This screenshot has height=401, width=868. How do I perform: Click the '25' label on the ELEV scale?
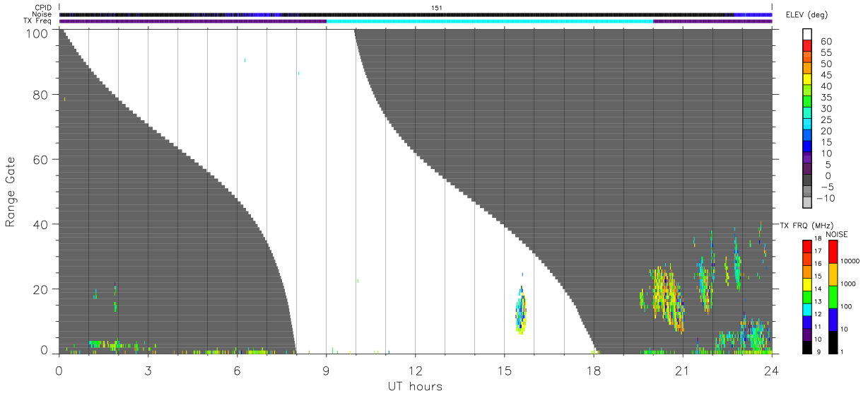tap(825, 120)
